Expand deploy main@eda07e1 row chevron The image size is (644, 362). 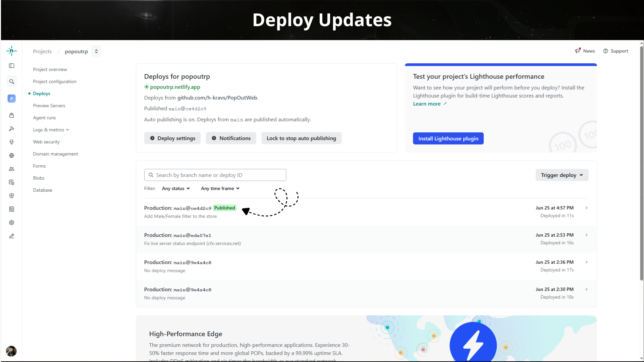(x=586, y=235)
